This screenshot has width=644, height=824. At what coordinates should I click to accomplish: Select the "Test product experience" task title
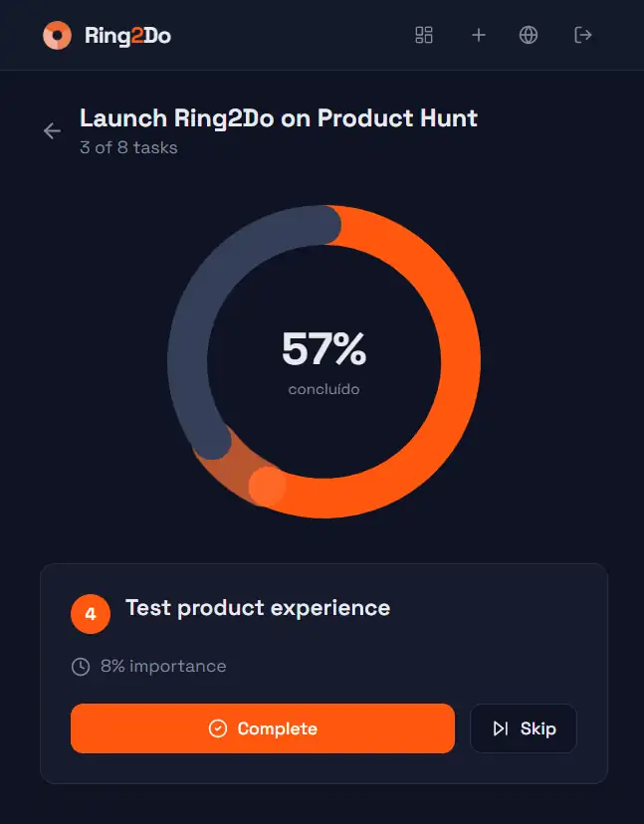tap(258, 608)
